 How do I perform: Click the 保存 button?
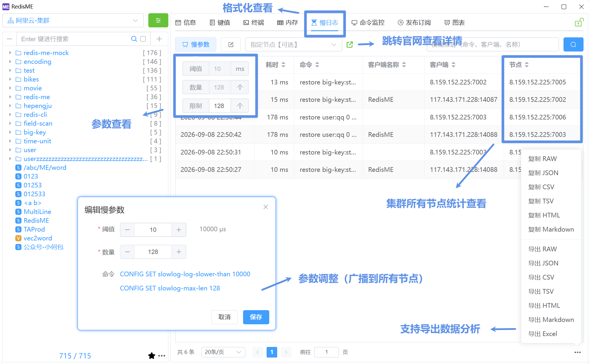click(256, 317)
